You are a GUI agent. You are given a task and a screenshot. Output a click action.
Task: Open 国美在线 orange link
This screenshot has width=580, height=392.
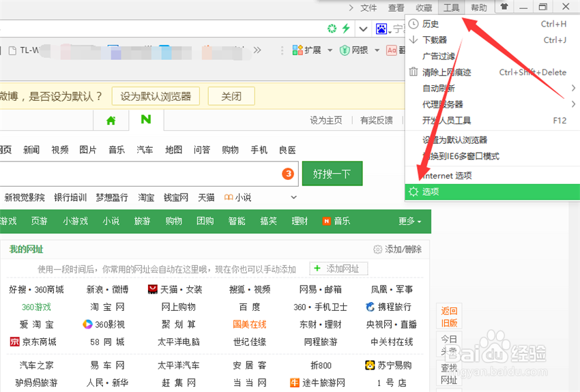click(x=250, y=325)
